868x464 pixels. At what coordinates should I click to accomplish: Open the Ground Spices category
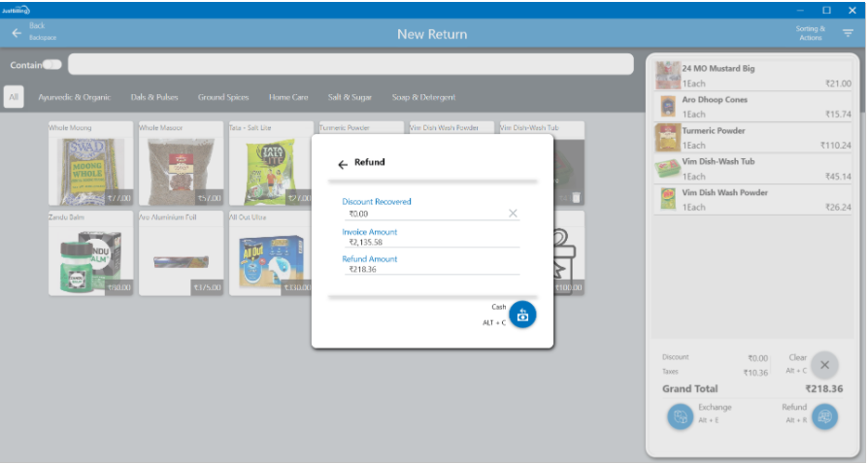(x=223, y=97)
